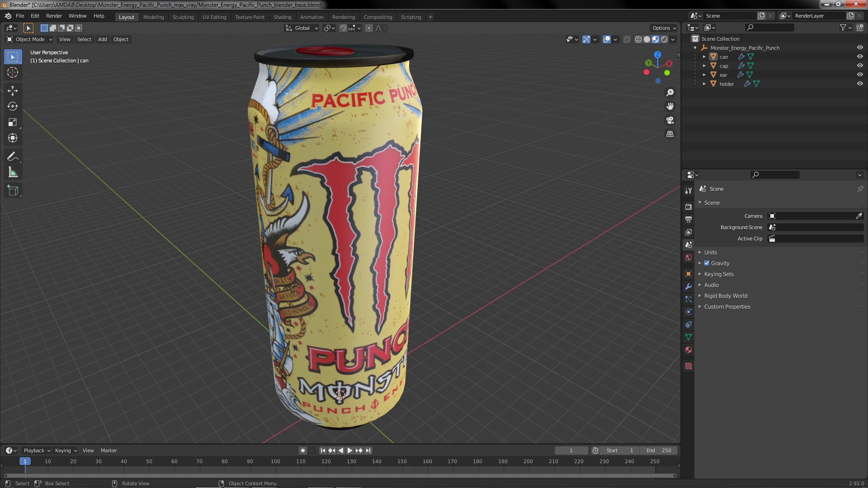Open the timeline Marker menu
Viewport: 868px width, 488px height.
pos(108,450)
